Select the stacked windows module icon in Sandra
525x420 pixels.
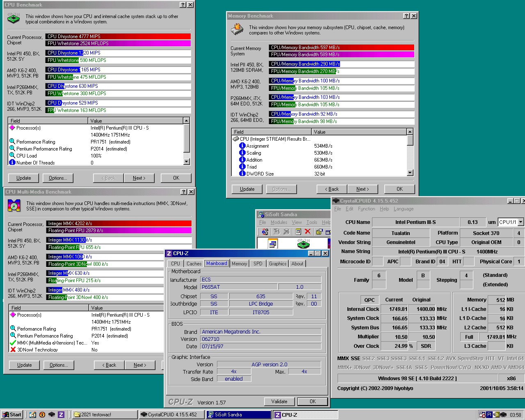pyautogui.click(x=273, y=244)
